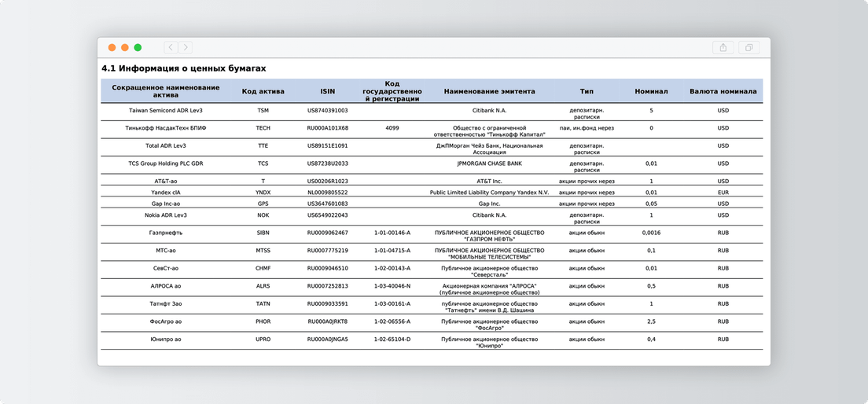This screenshot has width=868, height=404.
Task: Click ISIN 'RU0007775219'
Action: click(328, 250)
